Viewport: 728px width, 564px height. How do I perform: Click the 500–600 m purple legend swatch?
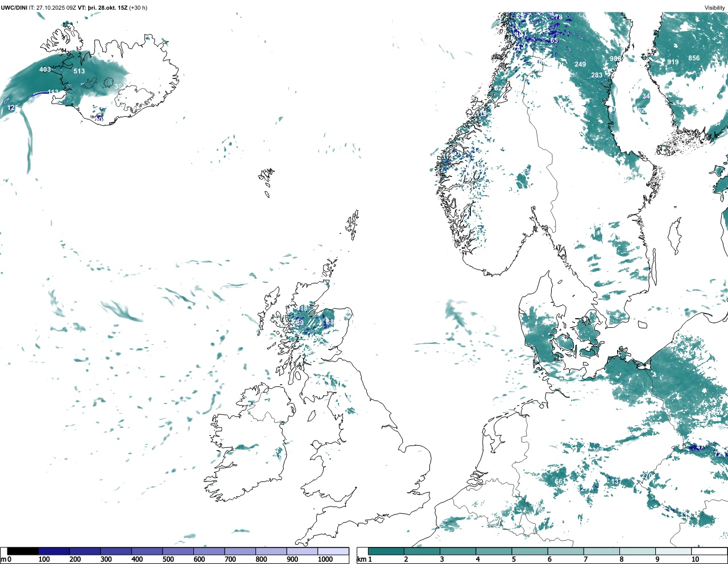[177, 551]
